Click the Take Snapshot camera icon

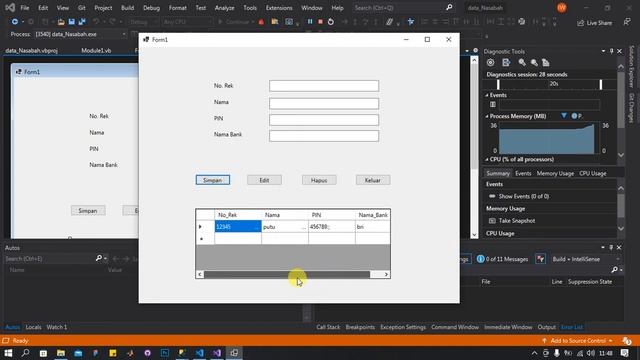coord(492,221)
